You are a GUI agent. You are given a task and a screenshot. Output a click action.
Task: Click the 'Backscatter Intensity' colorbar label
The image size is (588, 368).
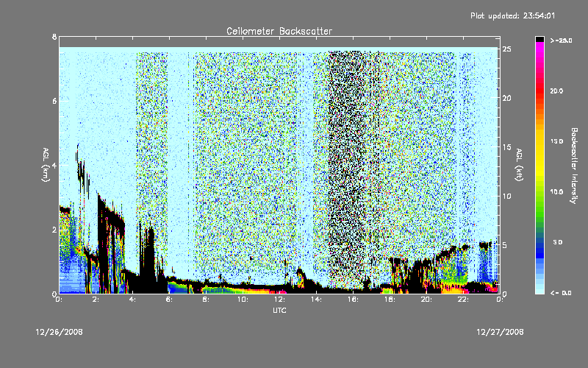(574, 166)
